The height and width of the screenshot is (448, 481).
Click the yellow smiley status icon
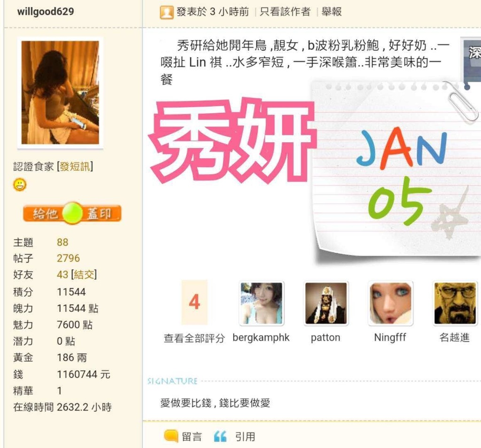[x=20, y=185]
